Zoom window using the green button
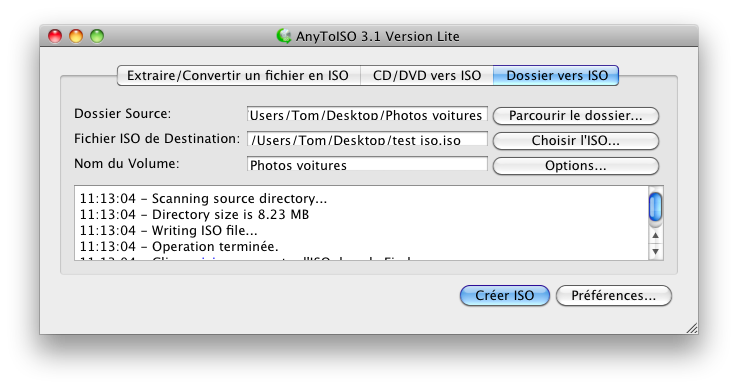 [x=97, y=36]
